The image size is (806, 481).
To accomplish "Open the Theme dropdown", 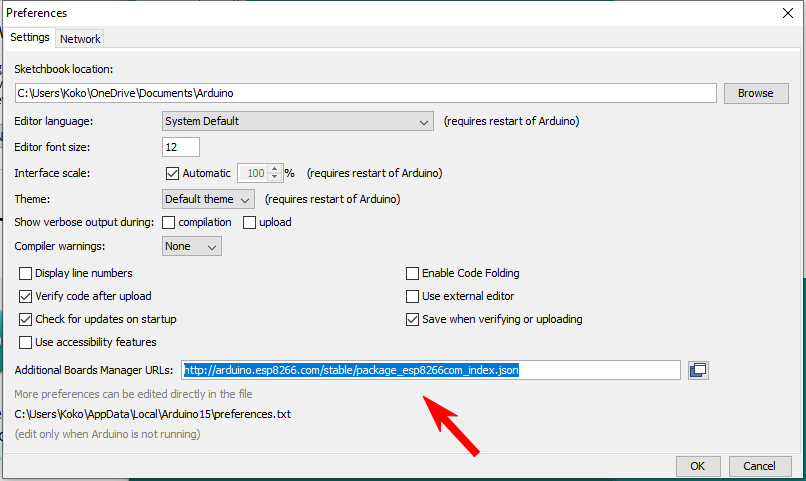I will coord(208,199).
